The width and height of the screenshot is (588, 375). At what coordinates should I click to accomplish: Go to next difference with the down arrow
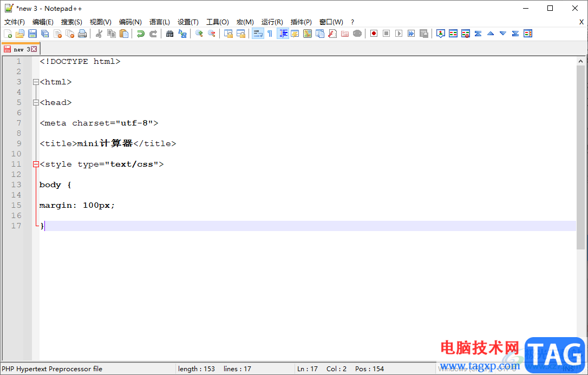503,34
